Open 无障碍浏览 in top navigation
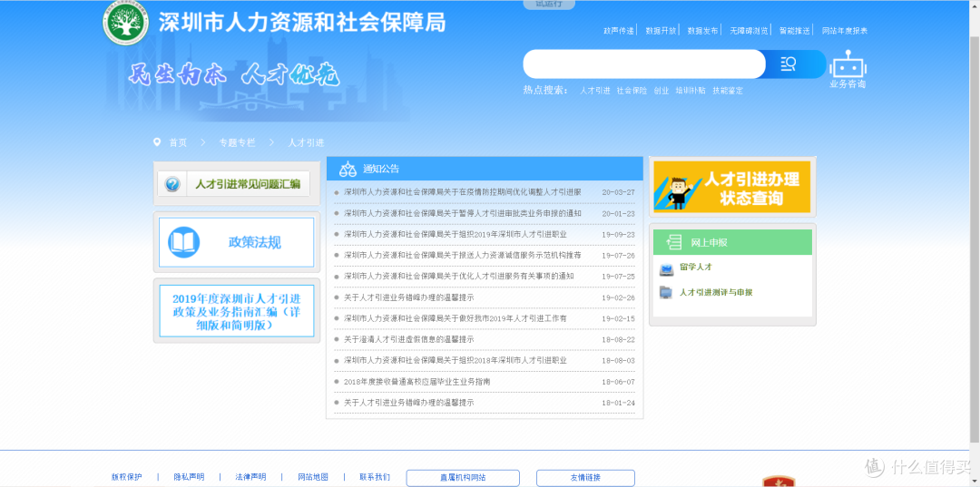 pos(749,31)
